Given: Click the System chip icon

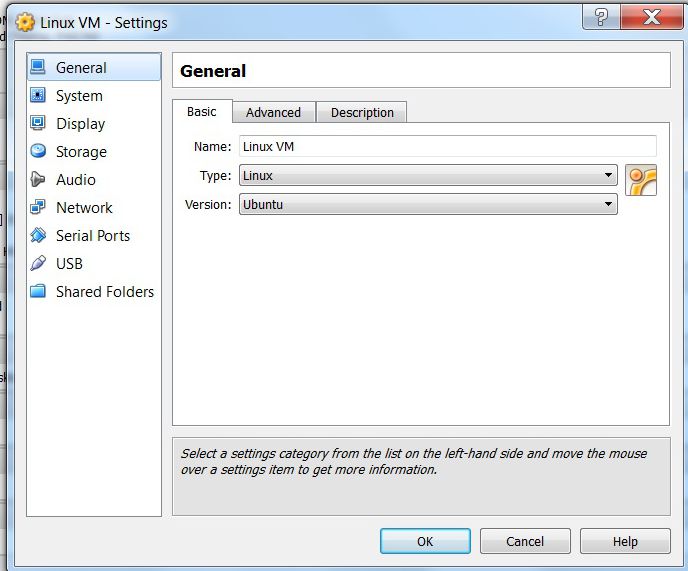Looking at the screenshot, I should (x=38, y=95).
